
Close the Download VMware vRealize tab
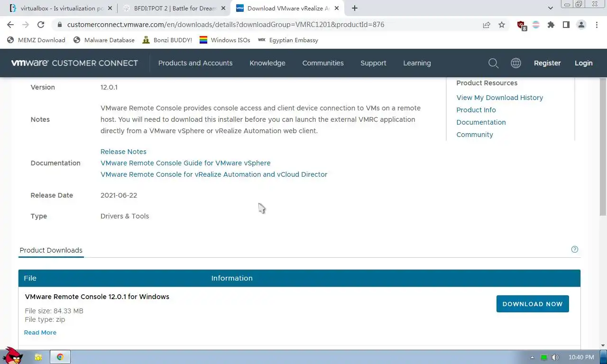point(337,8)
